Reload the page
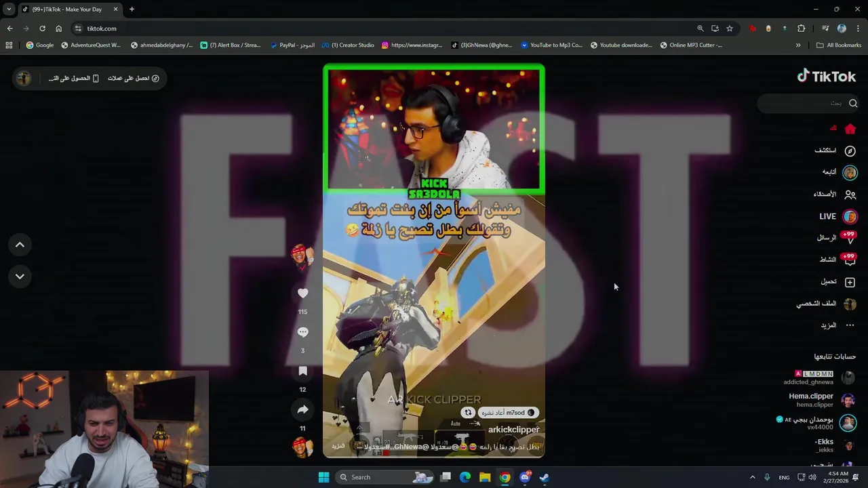The image size is (868, 488). click(x=42, y=28)
